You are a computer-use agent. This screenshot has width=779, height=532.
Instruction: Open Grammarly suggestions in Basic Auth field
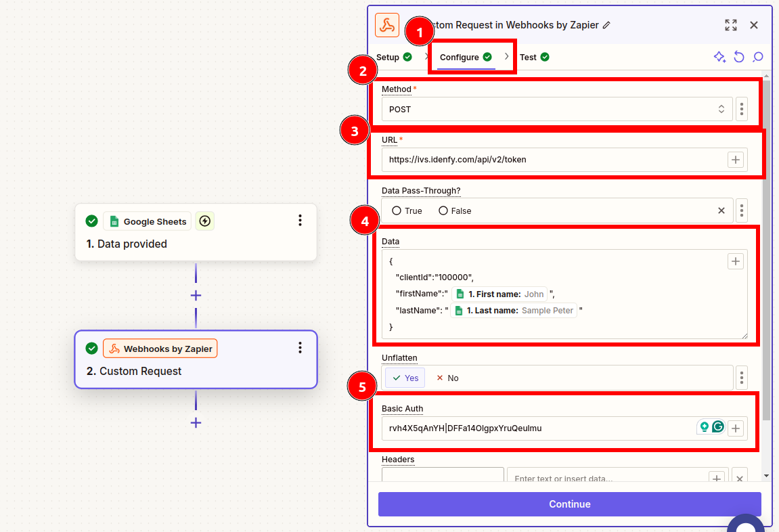tap(718, 427)
